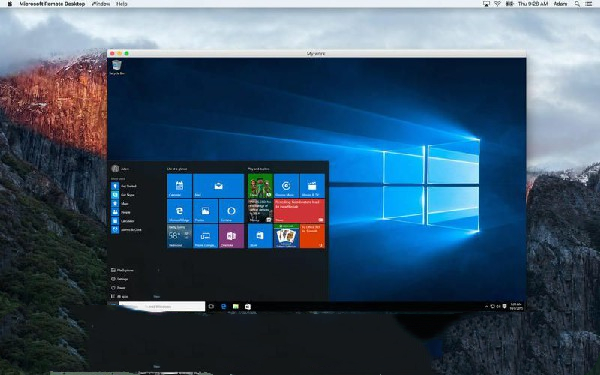600x375 pixels.
Task: Open the orange Get Office tile
Action: [312, 236]
